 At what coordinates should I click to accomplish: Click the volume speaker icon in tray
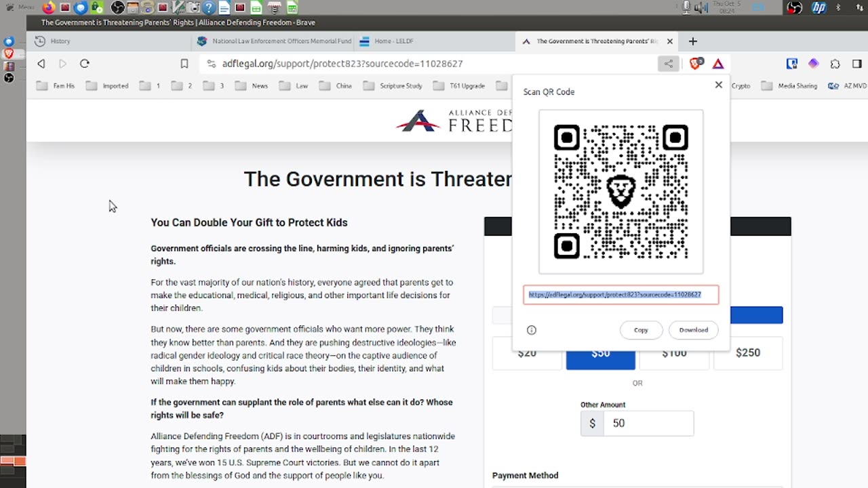701,7
